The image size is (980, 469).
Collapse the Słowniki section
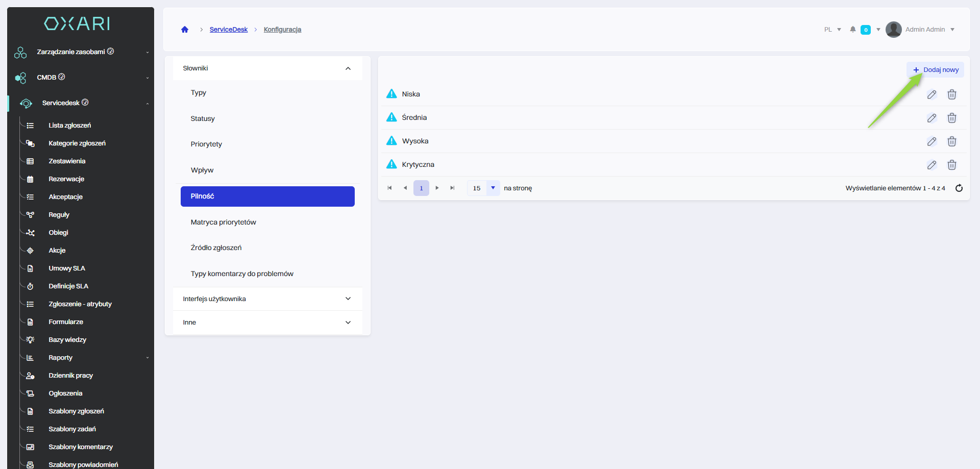click(348, 68)
